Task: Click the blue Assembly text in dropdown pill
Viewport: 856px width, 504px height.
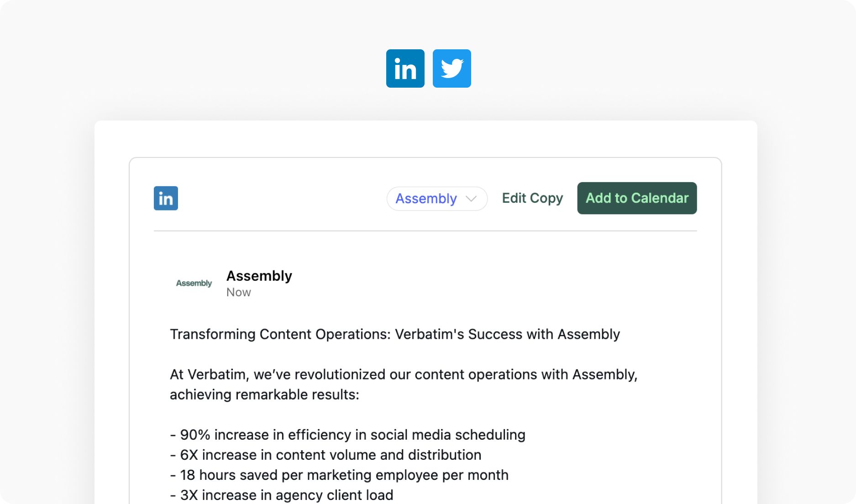Action: (426, 199)
